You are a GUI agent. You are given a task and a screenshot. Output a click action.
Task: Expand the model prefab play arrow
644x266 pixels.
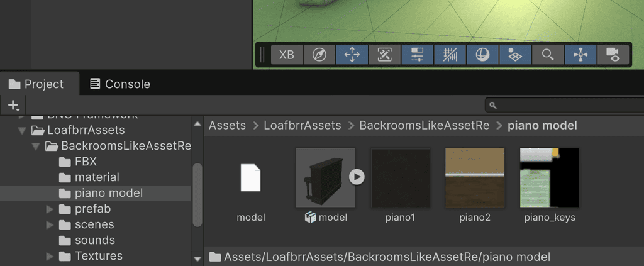(x=357, y=177)
